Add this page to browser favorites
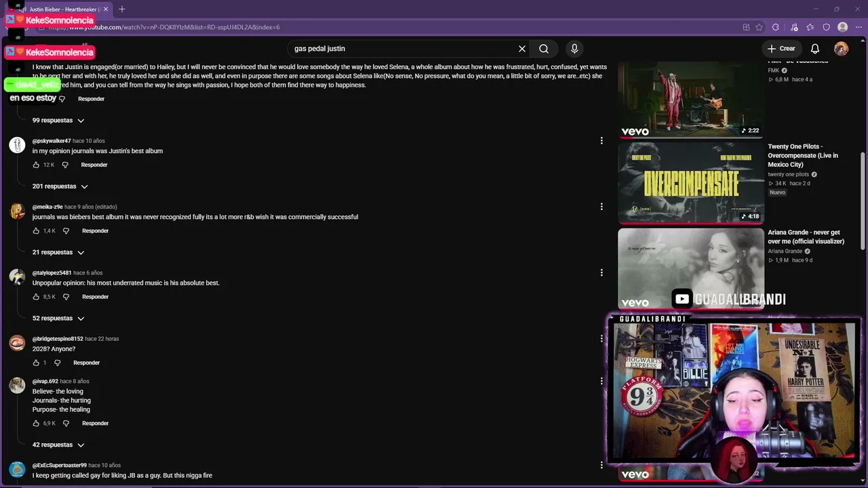This screenshot has width=868, height=488. click(x=759, y=27)
